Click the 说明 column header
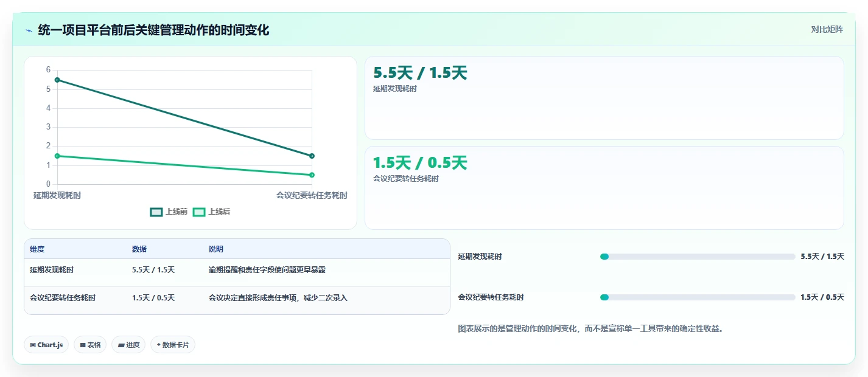Viewport: 868px width, 377px height. (215, 249)
